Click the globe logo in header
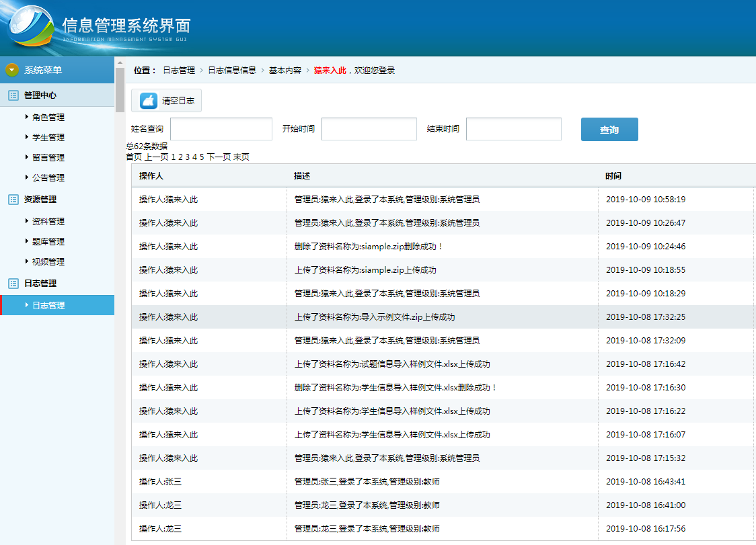The image size is (756, 545). click(32, 26)
